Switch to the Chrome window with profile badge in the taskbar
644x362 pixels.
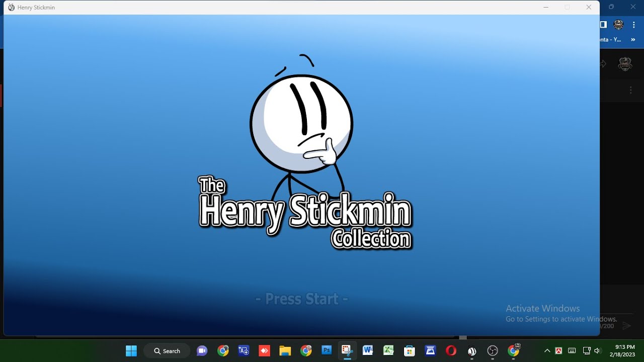pyautogui.click(x=514, y=350)
